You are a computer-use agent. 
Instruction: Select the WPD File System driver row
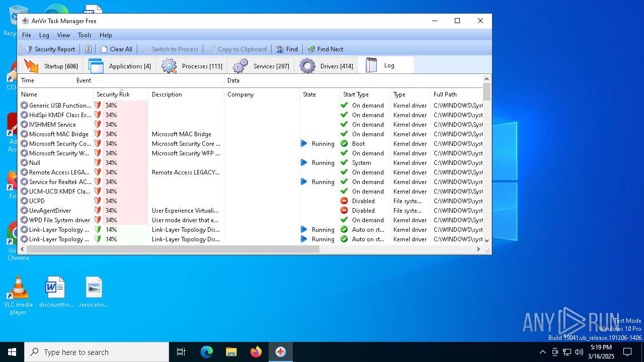pos(251,220)
